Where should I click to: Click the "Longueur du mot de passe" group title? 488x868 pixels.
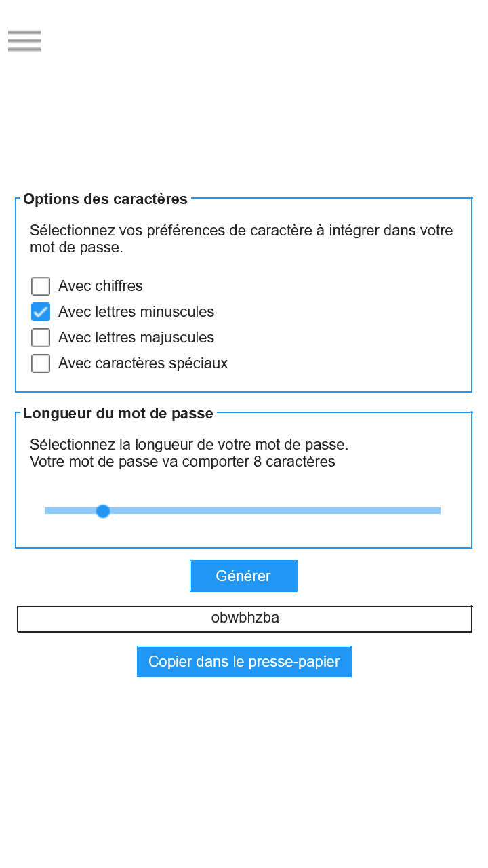118,414
